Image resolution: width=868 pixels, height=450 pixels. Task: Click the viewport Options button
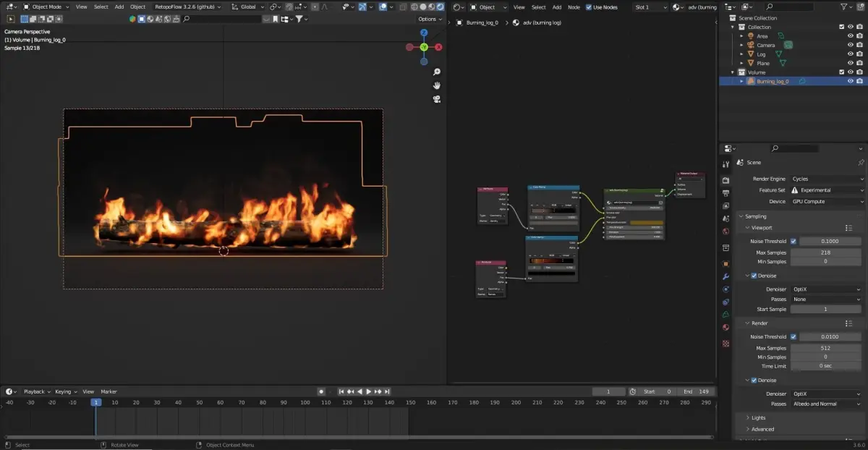pyautogui.click(x=428, y=19)
